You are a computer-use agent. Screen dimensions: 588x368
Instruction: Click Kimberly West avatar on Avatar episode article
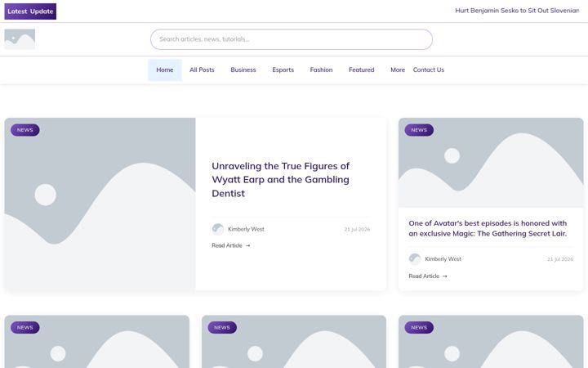pos(415,259)
